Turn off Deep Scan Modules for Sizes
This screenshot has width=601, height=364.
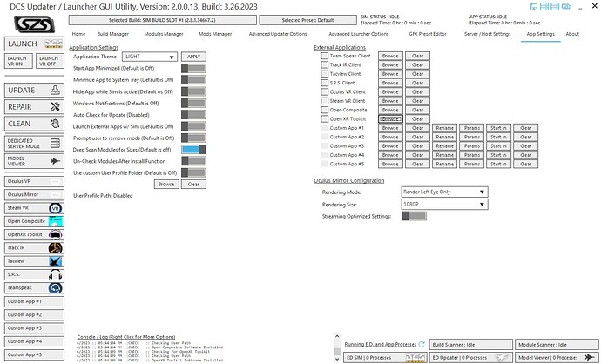(x=193, y=150)
